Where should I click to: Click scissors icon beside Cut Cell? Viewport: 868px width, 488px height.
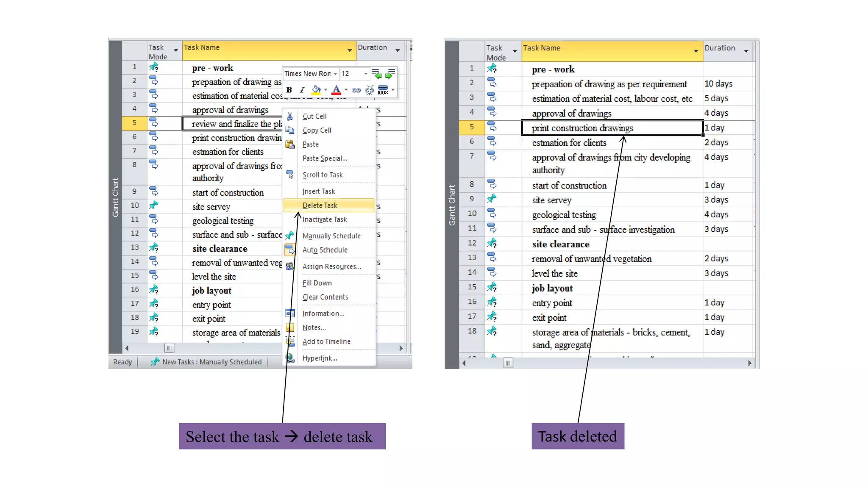[x=290, y=116]
